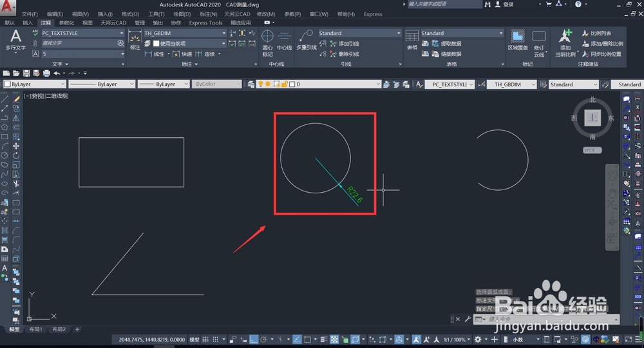Select the 中心线 centerline tool

pyautogui.click(x=284, y=40)
